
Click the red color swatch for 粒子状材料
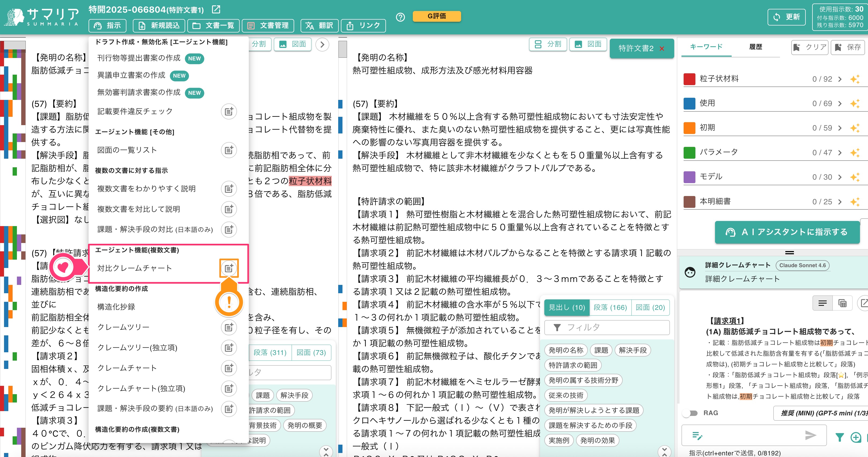pos(689,79)
